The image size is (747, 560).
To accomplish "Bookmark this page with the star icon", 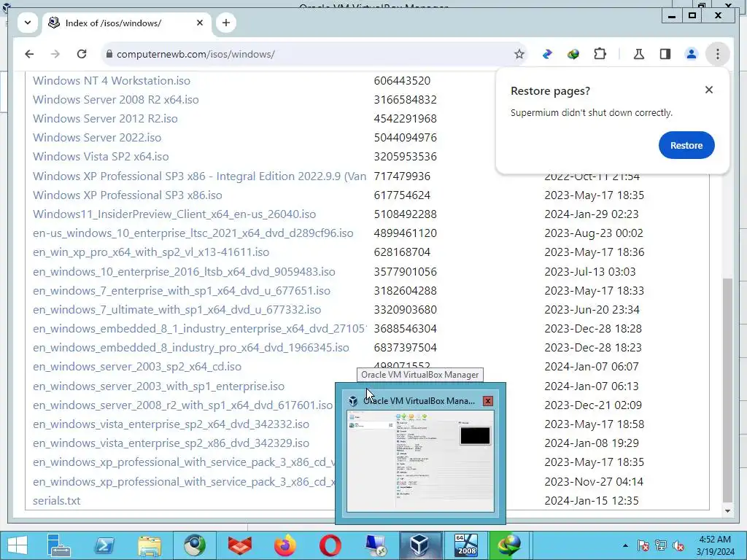I will coord(519,54).
